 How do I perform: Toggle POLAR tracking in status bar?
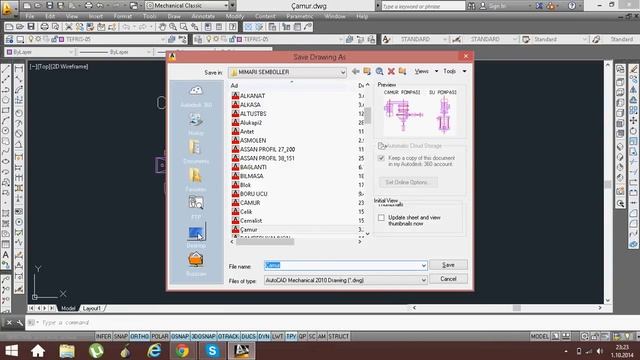160,336
